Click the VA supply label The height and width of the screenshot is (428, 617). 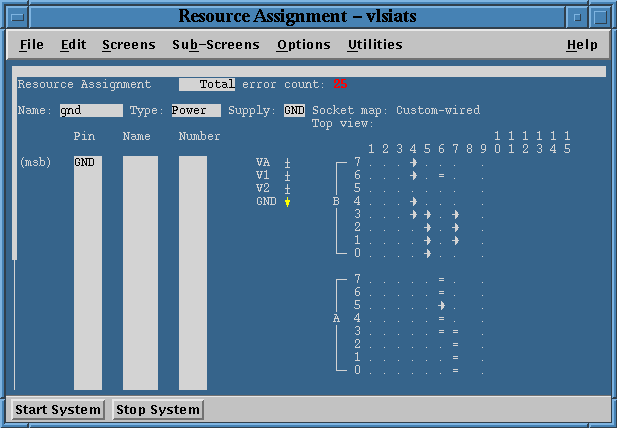coord(263,162)
